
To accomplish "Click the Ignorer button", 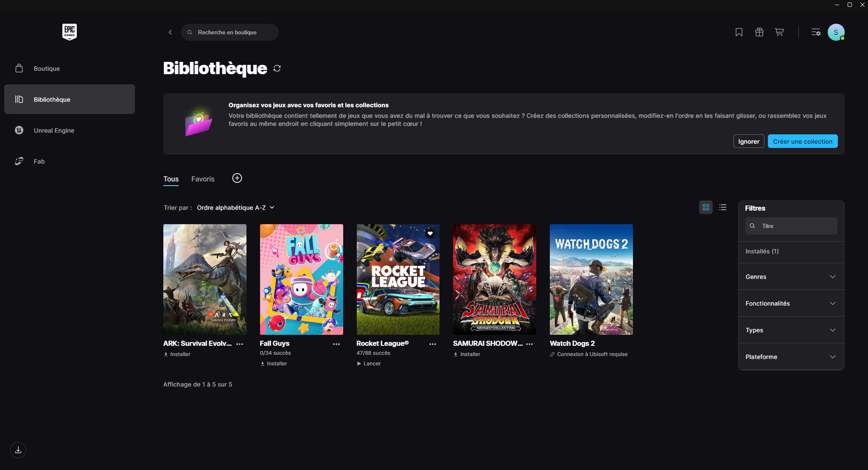I will coord(749,141).
